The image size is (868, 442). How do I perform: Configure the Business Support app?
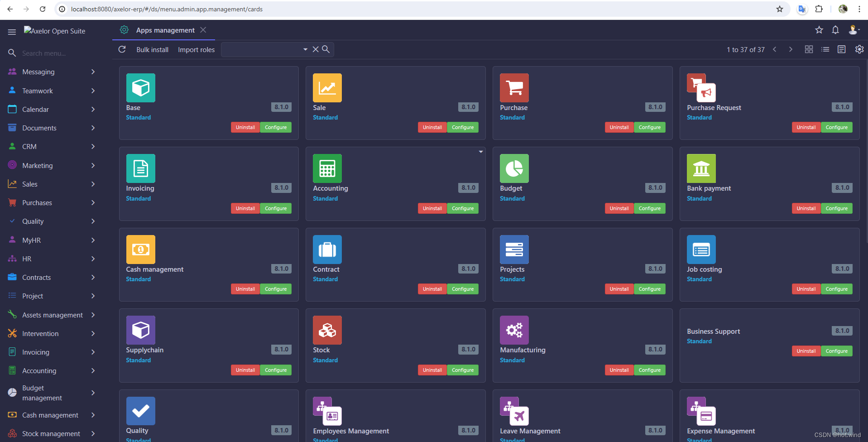tap(836, 351)
